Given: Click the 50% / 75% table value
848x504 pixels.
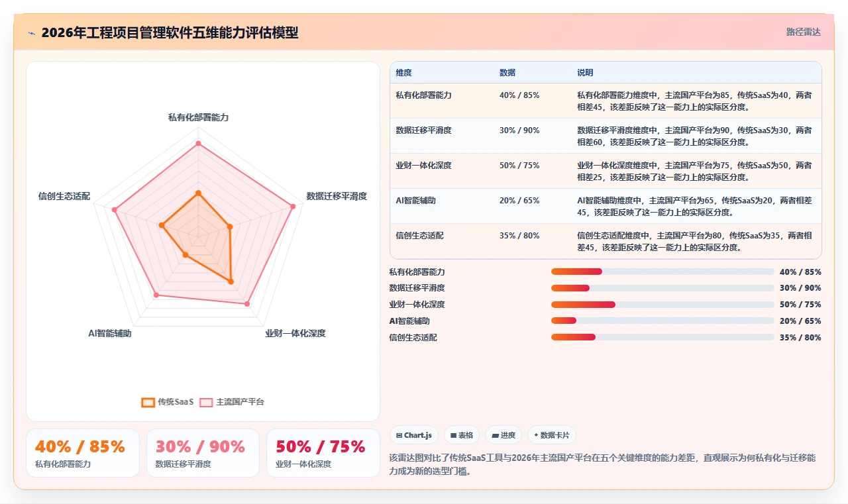Looking at the screenshot, I should [x=519, y=166].
